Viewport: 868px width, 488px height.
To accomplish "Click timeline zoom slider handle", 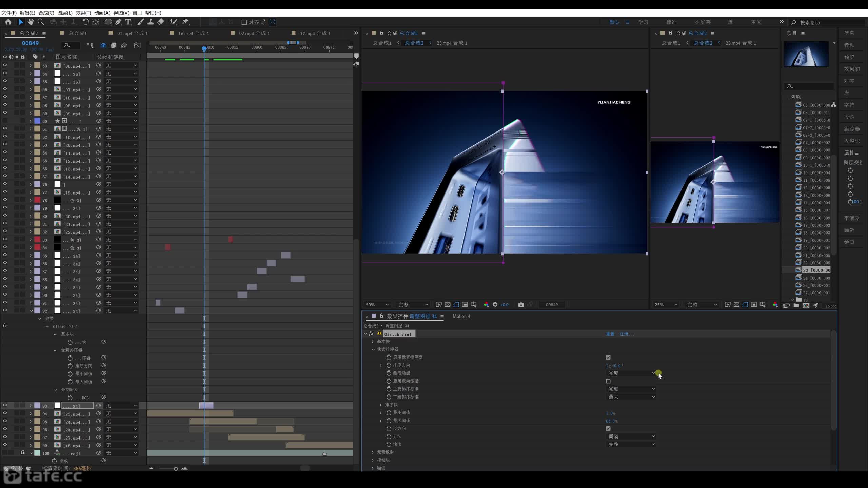I will 176,469.
